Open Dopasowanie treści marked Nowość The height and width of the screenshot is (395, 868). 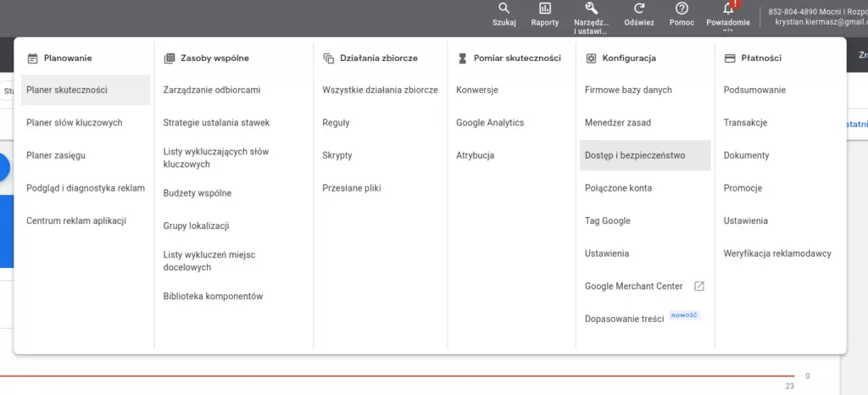pyautogui.click(x=624, y=320)
